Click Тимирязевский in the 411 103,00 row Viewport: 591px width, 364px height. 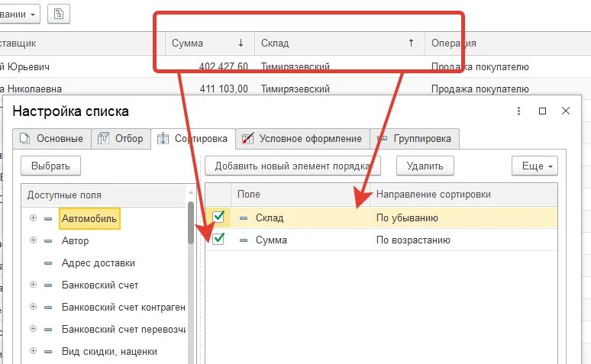[x=295, y=89]
